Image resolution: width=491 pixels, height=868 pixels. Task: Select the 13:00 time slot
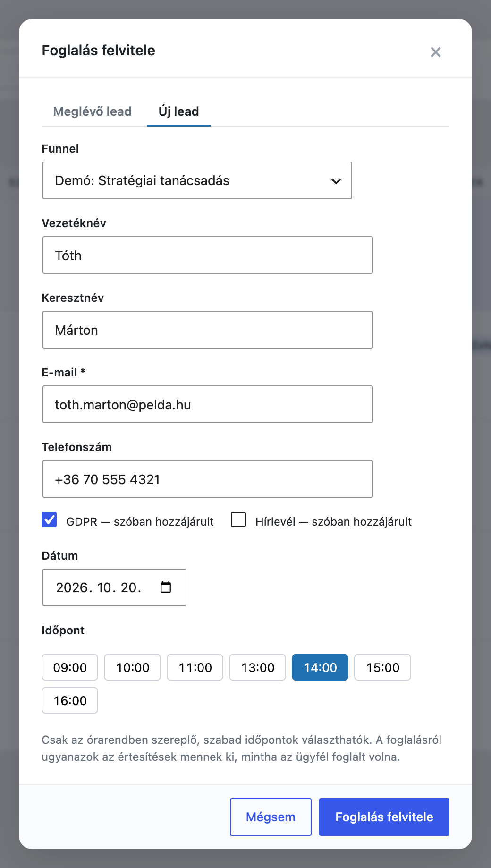point(258,667)
